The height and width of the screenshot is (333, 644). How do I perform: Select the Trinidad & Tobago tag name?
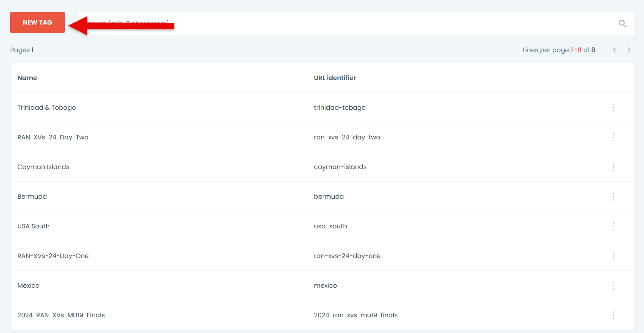click(x=47, y=108)
